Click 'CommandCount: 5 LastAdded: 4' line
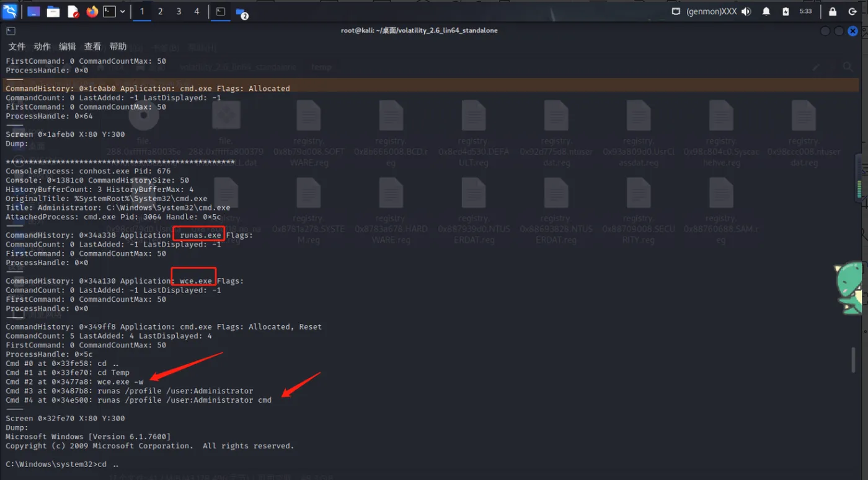 click(108, 336)
